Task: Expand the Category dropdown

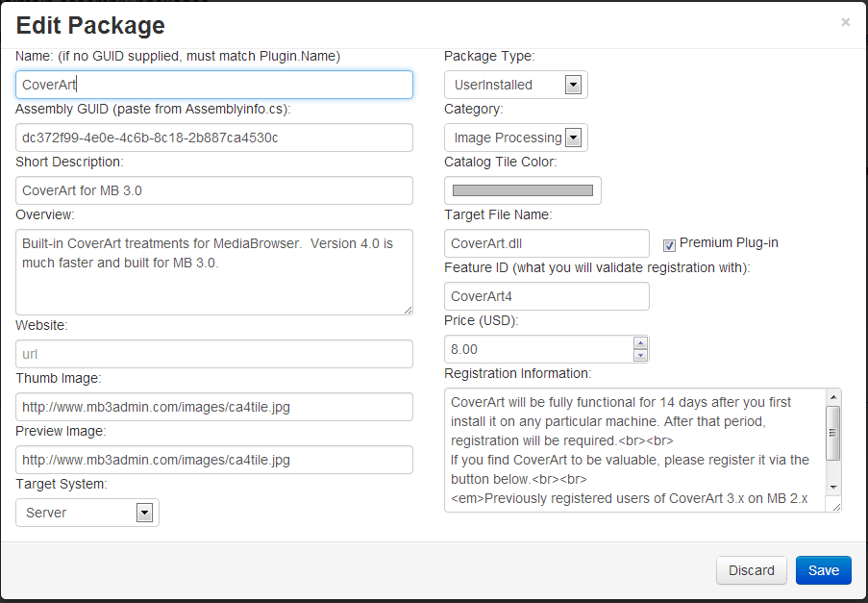Action: 573,138
